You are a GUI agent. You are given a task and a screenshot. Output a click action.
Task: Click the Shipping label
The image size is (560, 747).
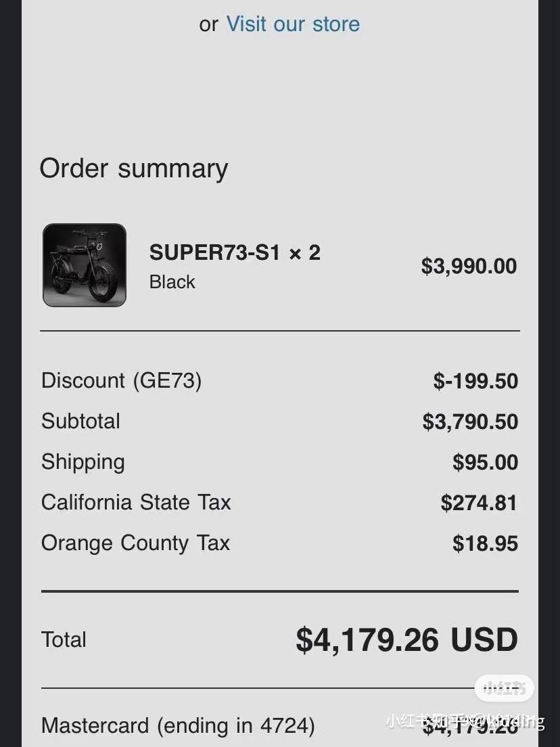click(x=83, y=461)
